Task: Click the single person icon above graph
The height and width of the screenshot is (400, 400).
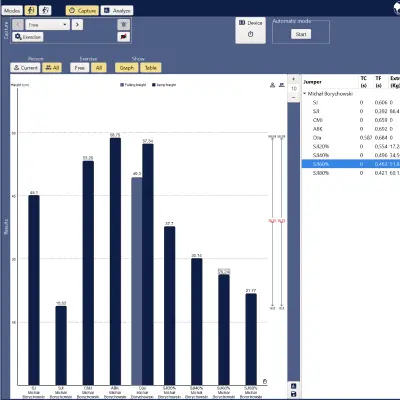Action: click(x=272, y=85)
